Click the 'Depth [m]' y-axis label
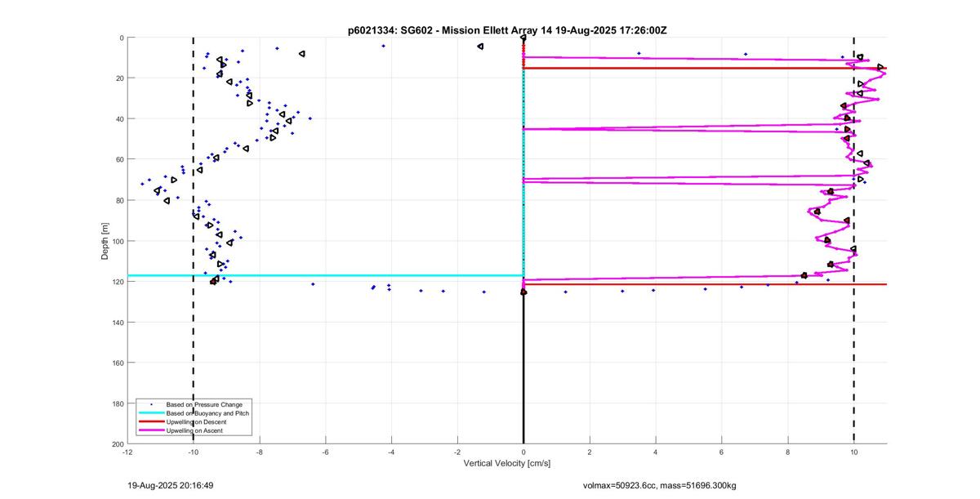Image resolution: width=980 pixels, height=499 pixels. click(x=105, y=240)
